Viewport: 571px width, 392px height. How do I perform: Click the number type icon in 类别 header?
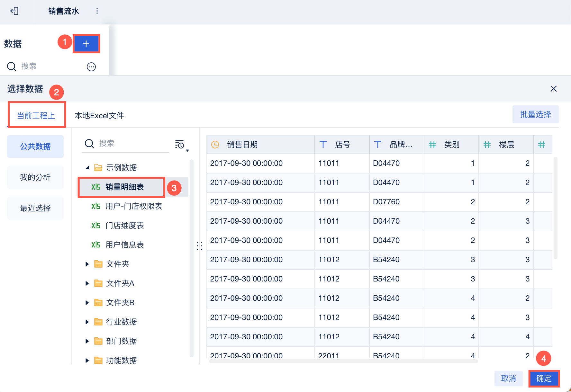(432, 145)
